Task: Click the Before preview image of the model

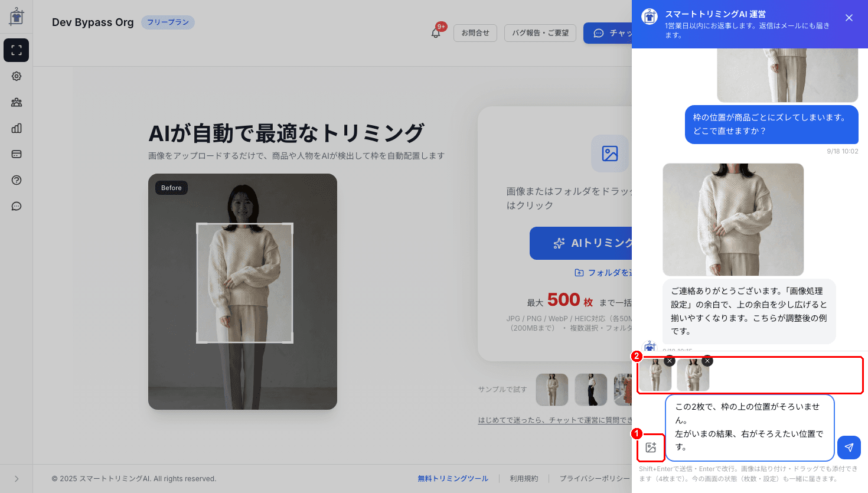Action: tap(243, 292)
